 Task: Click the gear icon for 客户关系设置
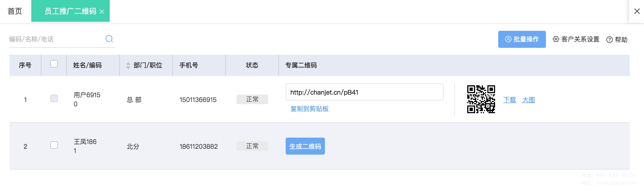556,39
